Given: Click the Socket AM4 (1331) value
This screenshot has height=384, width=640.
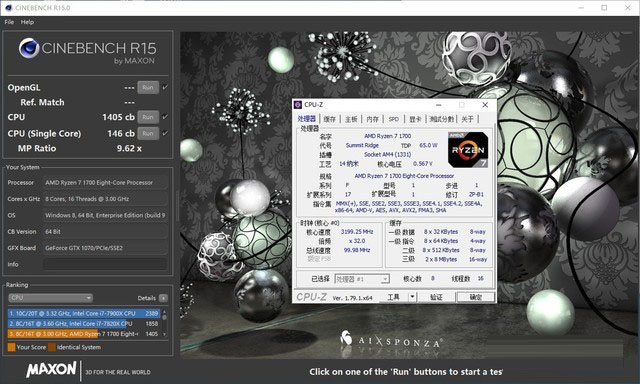Looking at the screenshot, I should pyautogui.click(x=388, y=154).
